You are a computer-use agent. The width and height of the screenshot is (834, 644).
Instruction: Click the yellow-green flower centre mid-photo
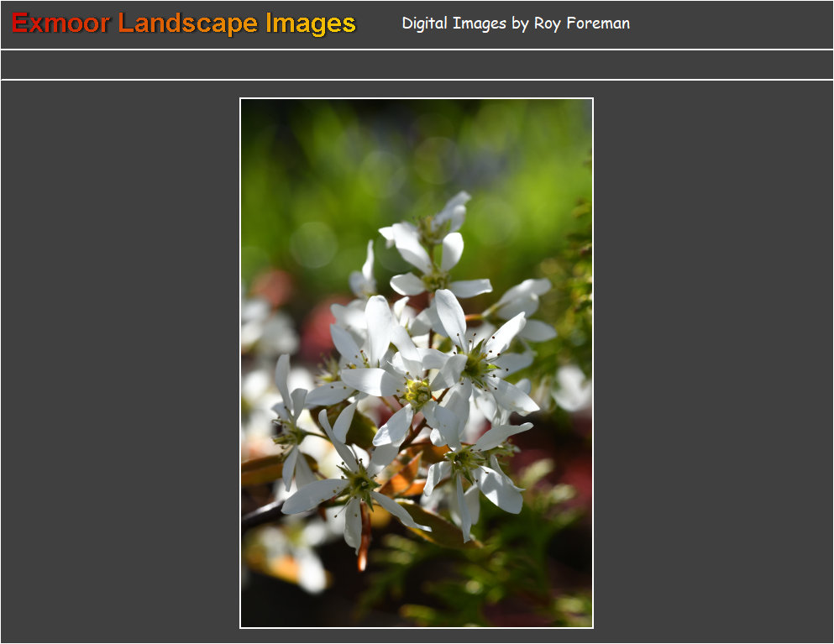pos(417,391)
